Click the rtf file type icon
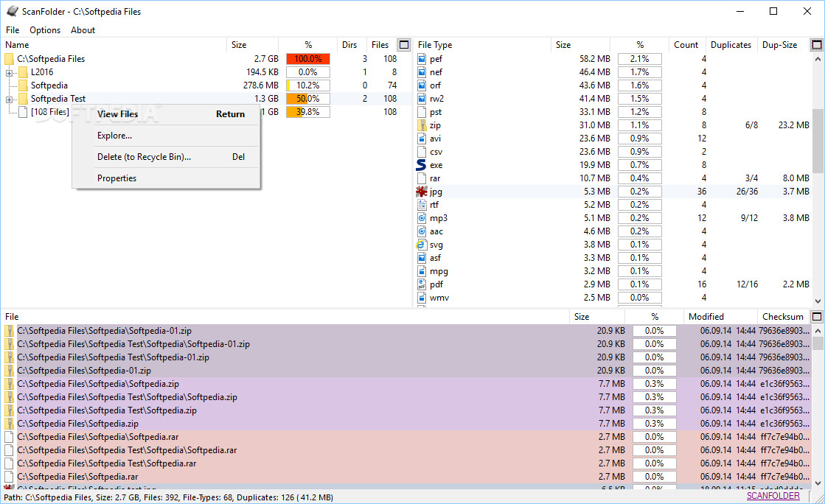Screen dimensions: 825x504 [422, 205]
